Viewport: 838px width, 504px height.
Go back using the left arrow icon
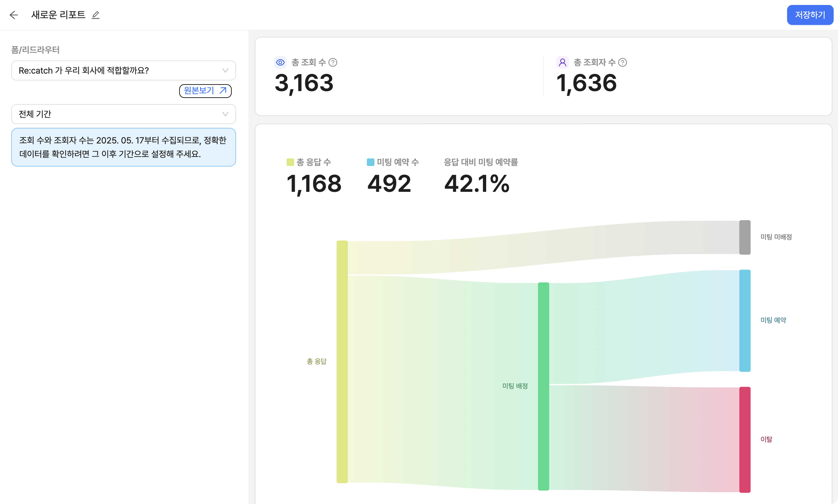[14, 15]
